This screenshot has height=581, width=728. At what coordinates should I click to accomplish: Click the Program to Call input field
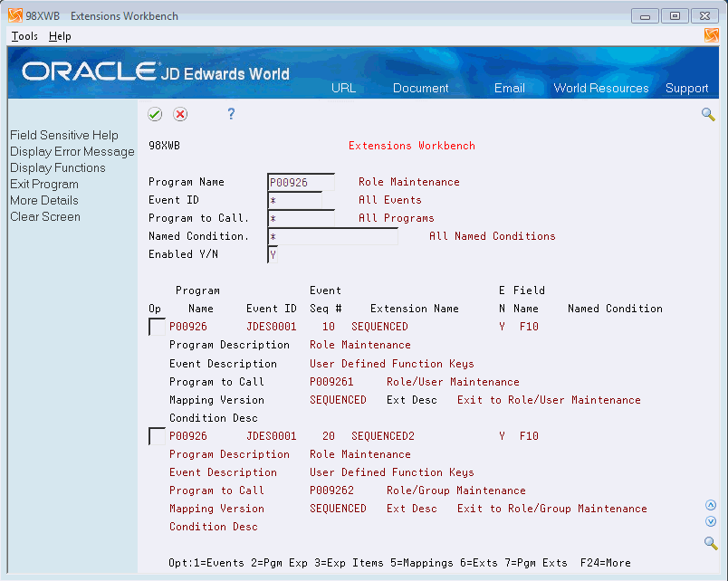301,218
